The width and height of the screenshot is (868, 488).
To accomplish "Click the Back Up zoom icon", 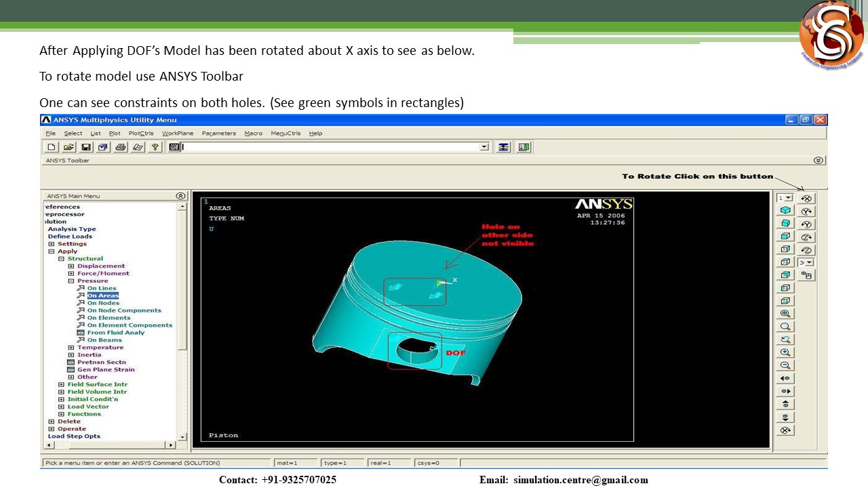I will pyautogui.click(x=785, y=340).
